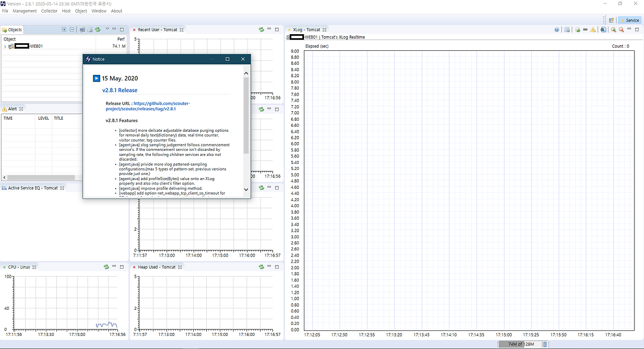Click the zoom-in magnifier in XLog toolbar
The width and height of the screenshot is (644, 349).
coord(613,30)
